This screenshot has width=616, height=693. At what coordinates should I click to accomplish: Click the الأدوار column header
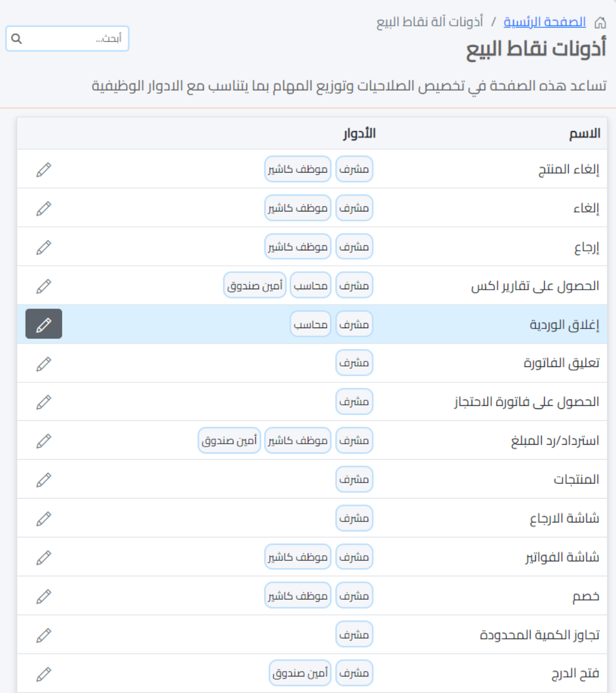point(359,134)
